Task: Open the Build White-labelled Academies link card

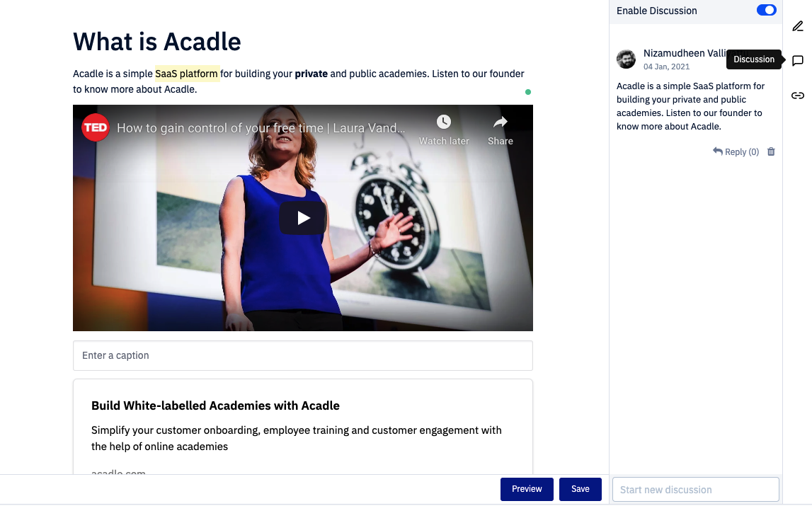Action: coord(303,427)
